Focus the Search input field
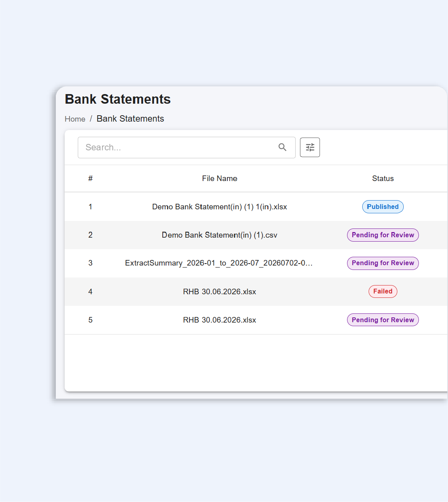Image resolution: width=448 pixels, height=502 pixels. [x=186, y=148]
